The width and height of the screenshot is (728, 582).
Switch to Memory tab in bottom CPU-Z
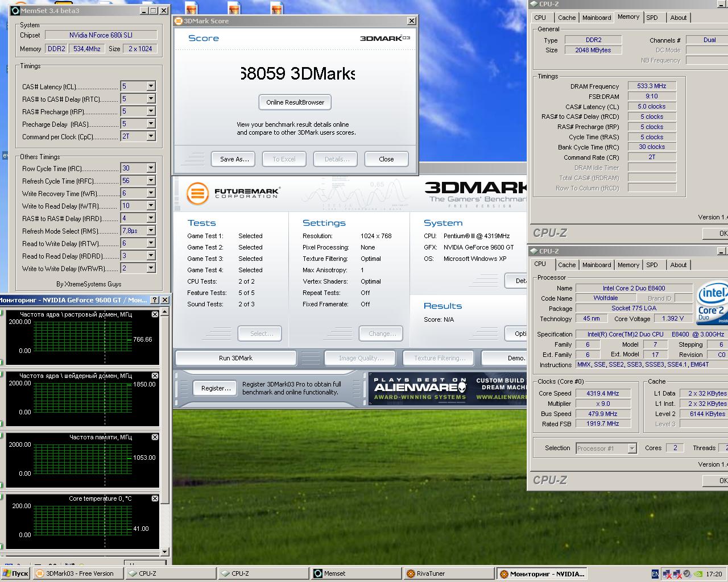pos(628,265)
